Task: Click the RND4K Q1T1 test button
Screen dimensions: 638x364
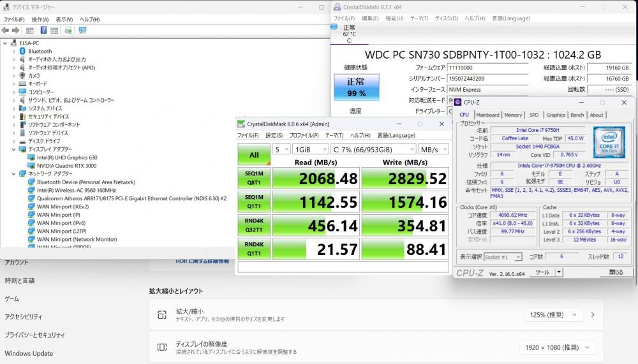Action: tap(254, 249)
